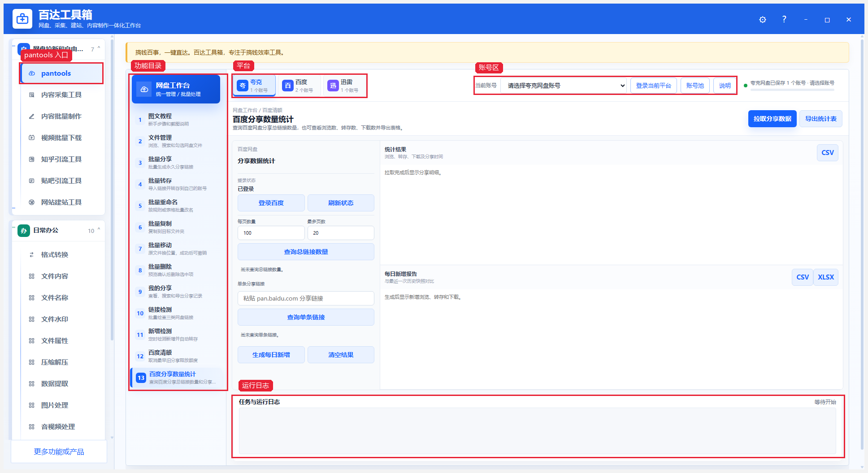
Task: Click the 说明 button
Action: [725, 86]
